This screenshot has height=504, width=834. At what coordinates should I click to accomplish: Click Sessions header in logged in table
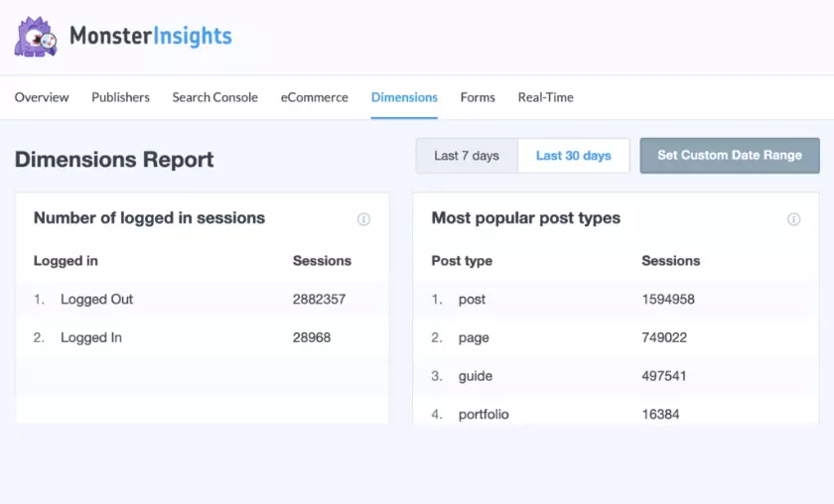322,261
